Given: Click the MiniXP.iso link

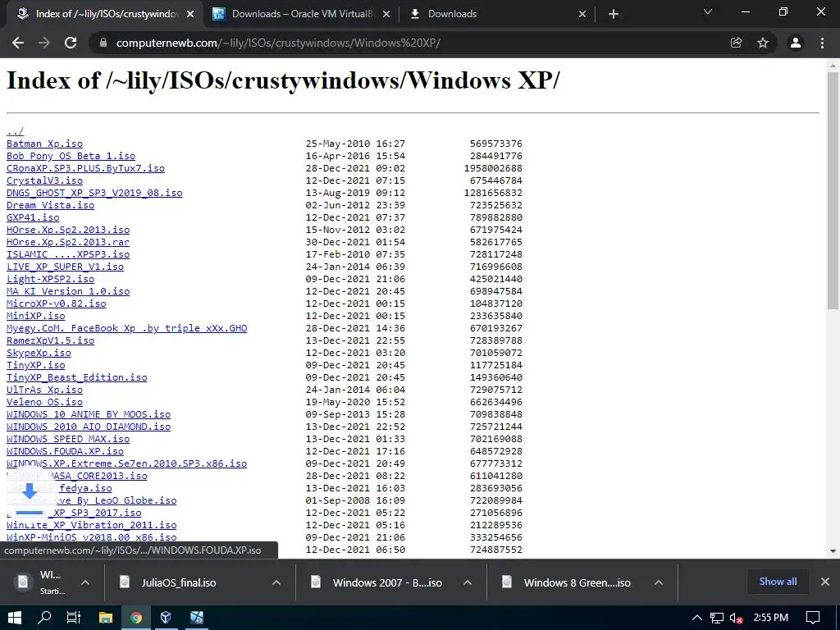Looking at the screenshot, I should tap(36, 316).
